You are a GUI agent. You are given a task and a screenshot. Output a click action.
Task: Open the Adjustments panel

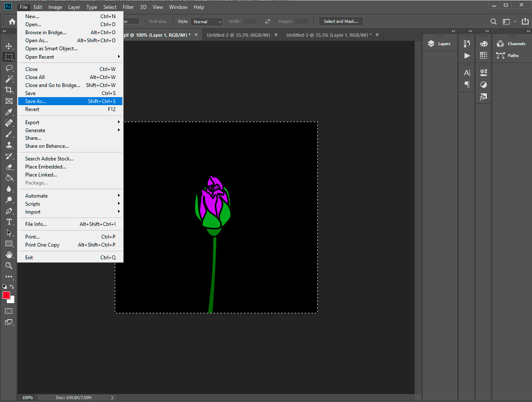483,84
